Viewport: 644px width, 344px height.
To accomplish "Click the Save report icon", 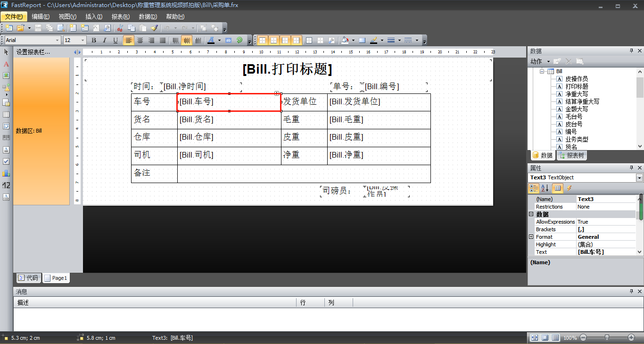I will click(x=38, y=28).
